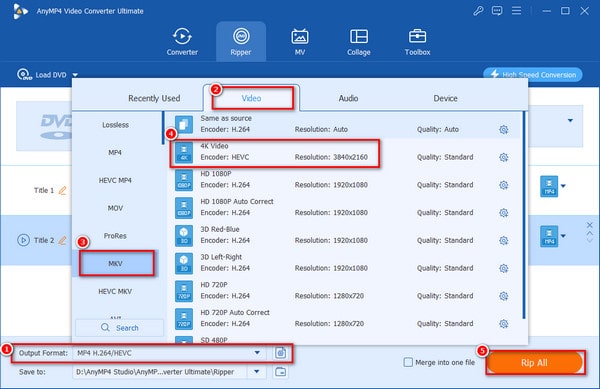This screenshot has width=600, height=389.
Task: Open settings gear for HD 720P Auto Correct
Action: tap(504, 324)
